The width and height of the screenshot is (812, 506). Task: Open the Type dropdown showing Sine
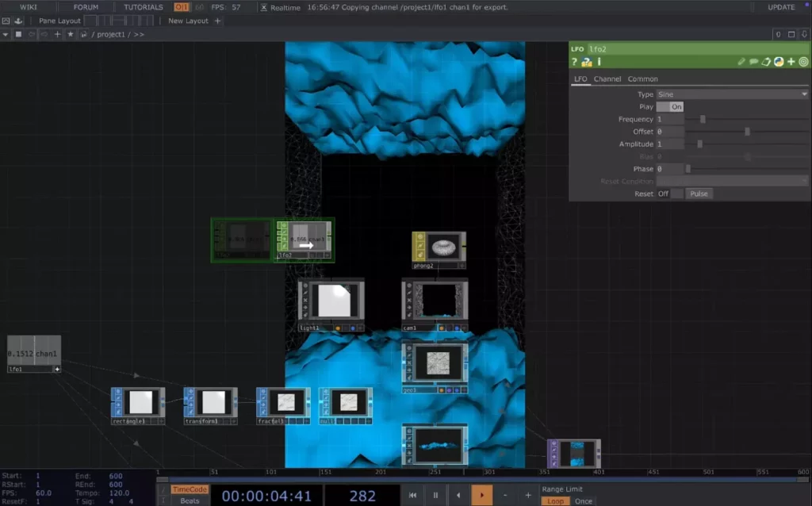coord(731,94)
